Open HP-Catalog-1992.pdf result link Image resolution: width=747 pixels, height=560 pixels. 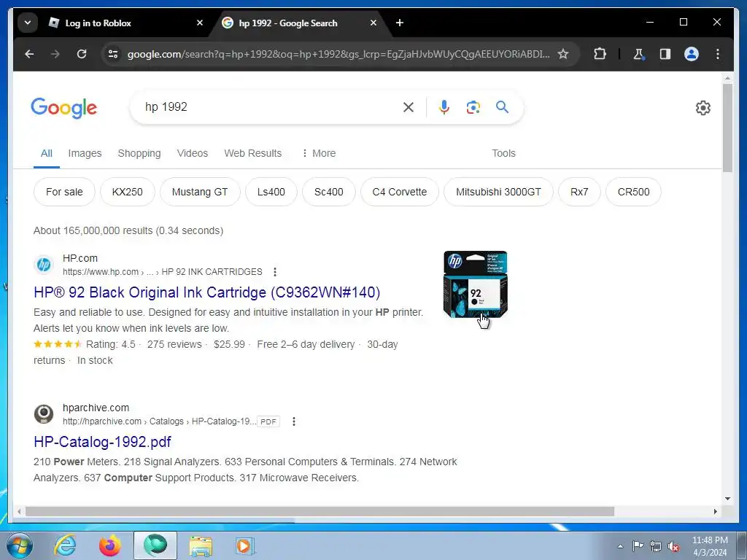click(x=102, y=442)
